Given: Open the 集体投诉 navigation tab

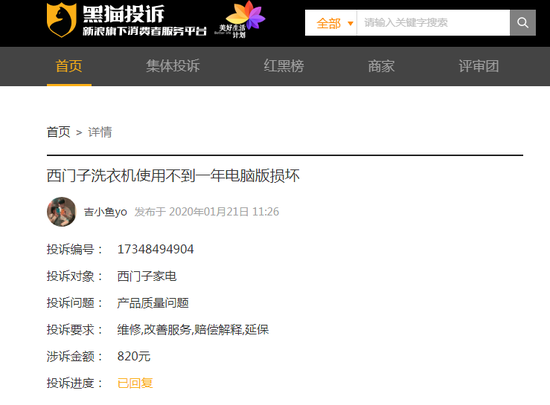Looking at the screenshot, I should point(173,66).
